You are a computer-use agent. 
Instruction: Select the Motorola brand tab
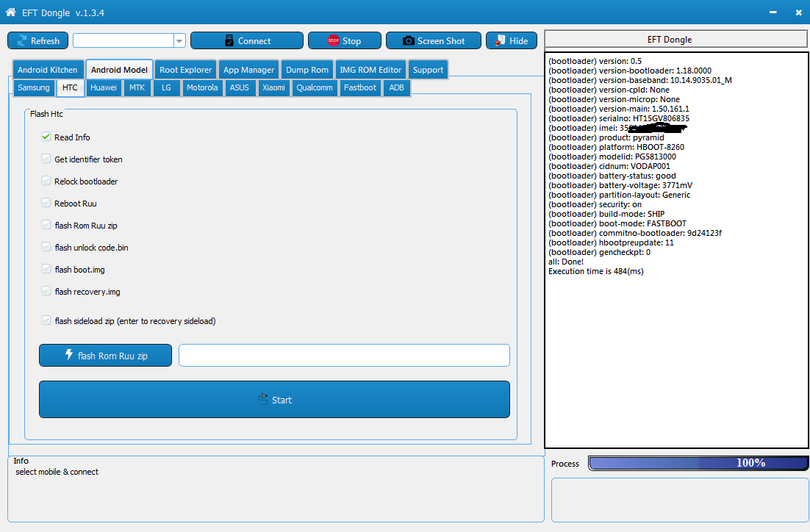202,87
